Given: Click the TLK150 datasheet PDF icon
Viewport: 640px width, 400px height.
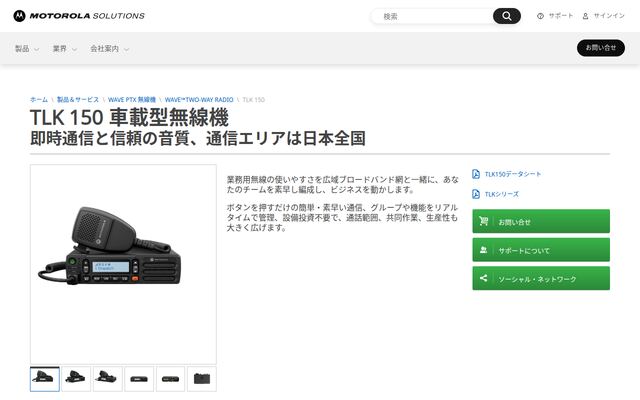Looking at the screenshot, I should pos(476,174).
